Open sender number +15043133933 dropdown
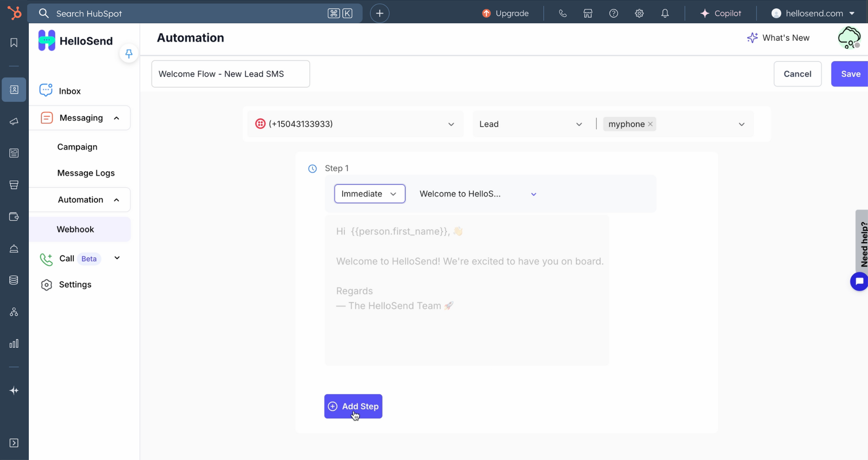Image resolution: width=868 pixels, height=460 pixels. pos(355,124)
